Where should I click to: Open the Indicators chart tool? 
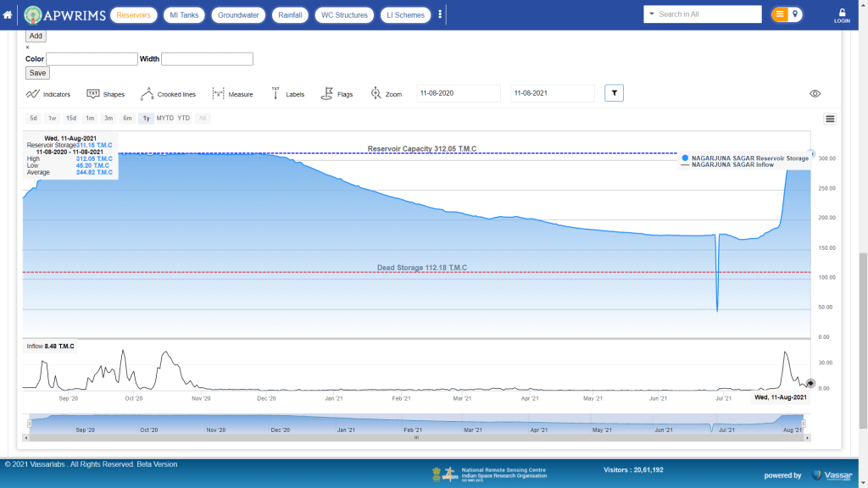coord(47,94)
